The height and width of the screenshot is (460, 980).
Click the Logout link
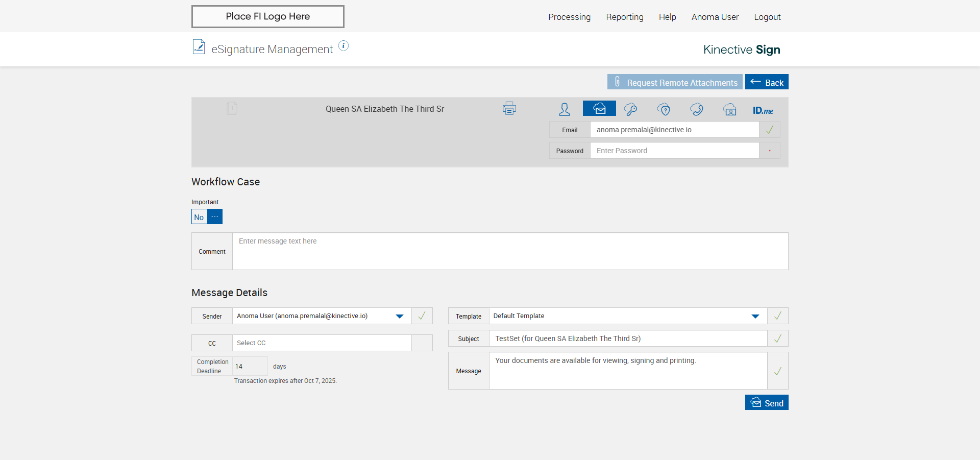coord(767,17)
